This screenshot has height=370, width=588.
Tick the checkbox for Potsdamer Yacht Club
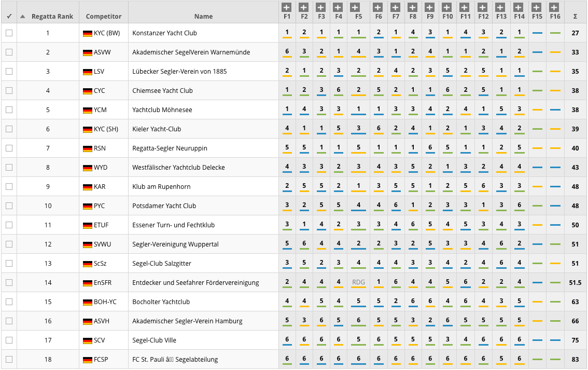(9, 205)
